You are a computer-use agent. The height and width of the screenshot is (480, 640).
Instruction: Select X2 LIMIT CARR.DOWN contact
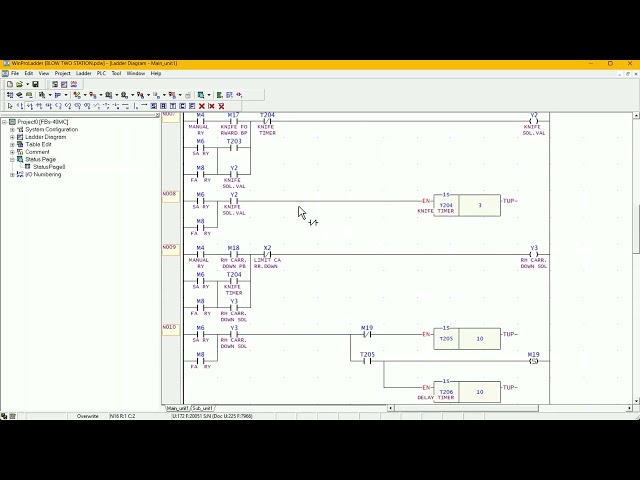(x=267, y=254)
